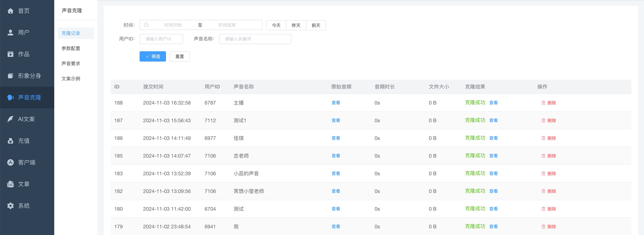Screen dimensions: 644x235
Task: Go to 作品 section label
Action: (24, 54)
